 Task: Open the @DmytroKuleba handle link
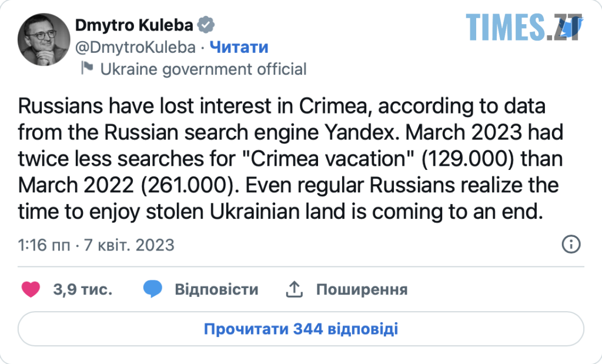[138, 47]
